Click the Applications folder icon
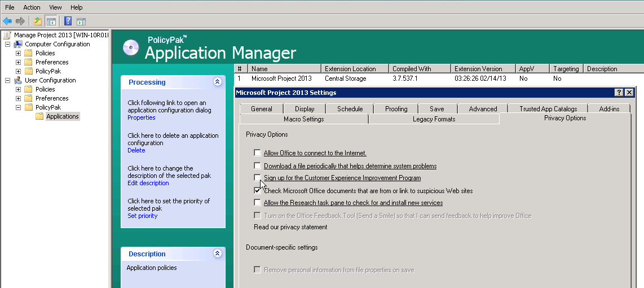Viewport: 644px width, 288px height. click(39, 116)
